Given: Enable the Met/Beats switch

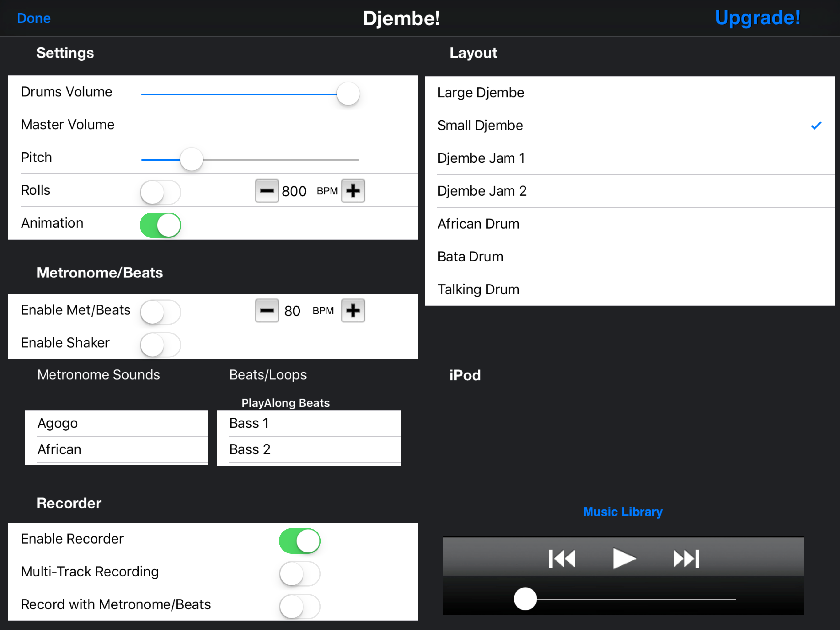Looking at the screenshot, I should (160, 312).
